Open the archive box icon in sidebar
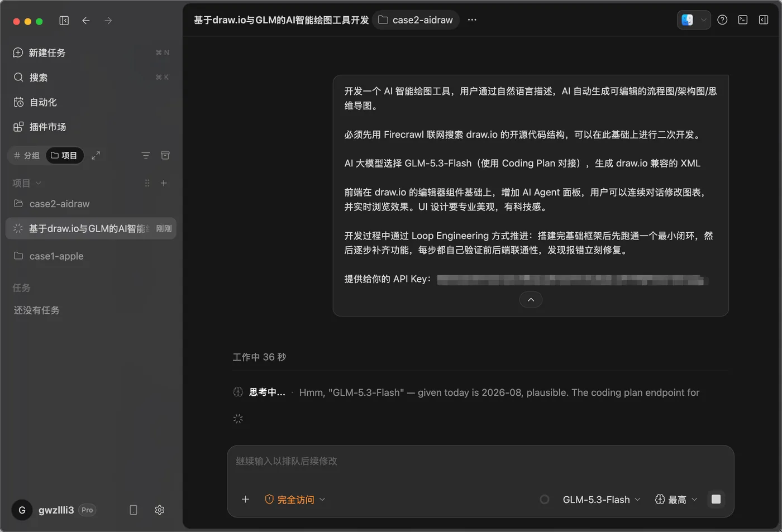 [x=165, y=155]
